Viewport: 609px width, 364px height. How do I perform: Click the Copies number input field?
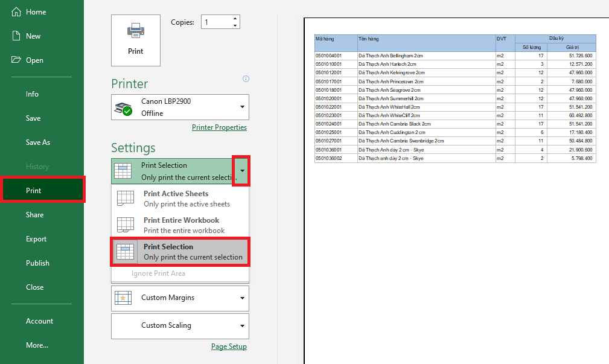point(215,22)
